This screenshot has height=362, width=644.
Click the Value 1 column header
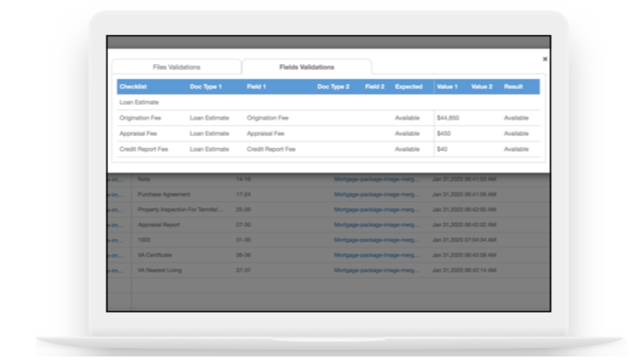point(447,87)
